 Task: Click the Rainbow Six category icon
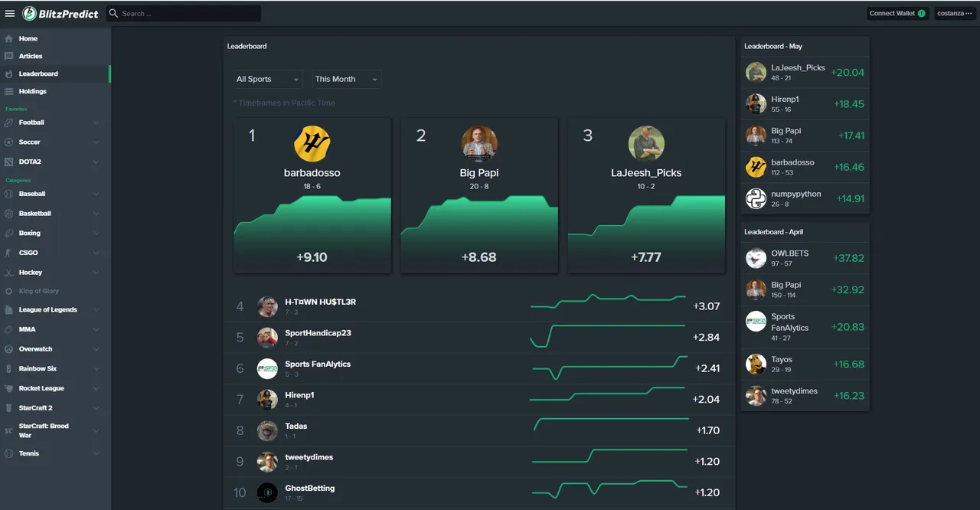point(8,368)
